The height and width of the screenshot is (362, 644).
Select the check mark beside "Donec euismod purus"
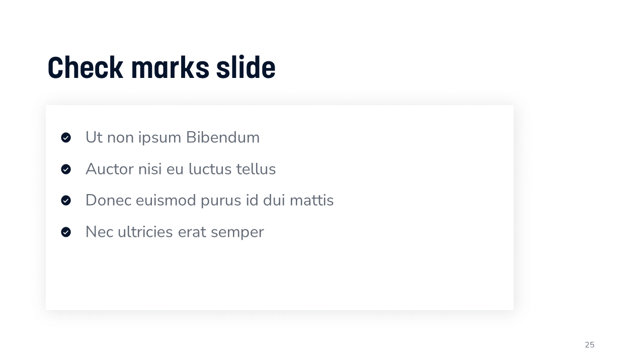(x=66, y=201)
